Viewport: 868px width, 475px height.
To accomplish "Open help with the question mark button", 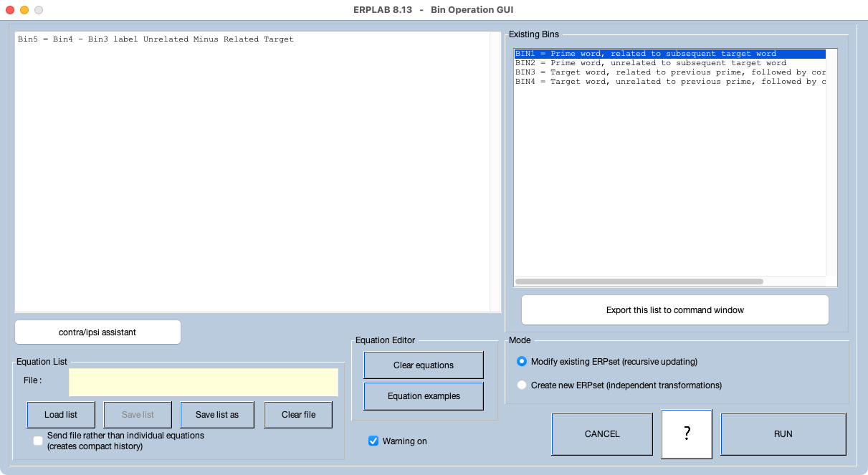I will click(x=687, y=434).
